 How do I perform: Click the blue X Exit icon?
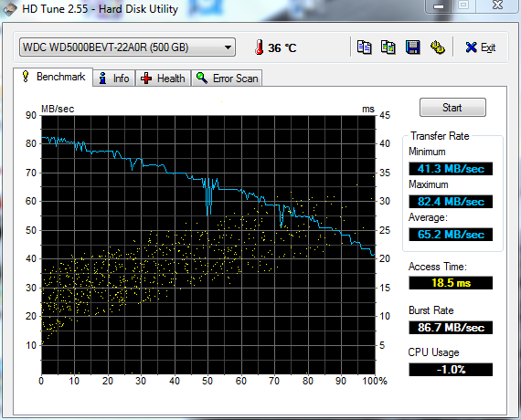tap(471, 47)
